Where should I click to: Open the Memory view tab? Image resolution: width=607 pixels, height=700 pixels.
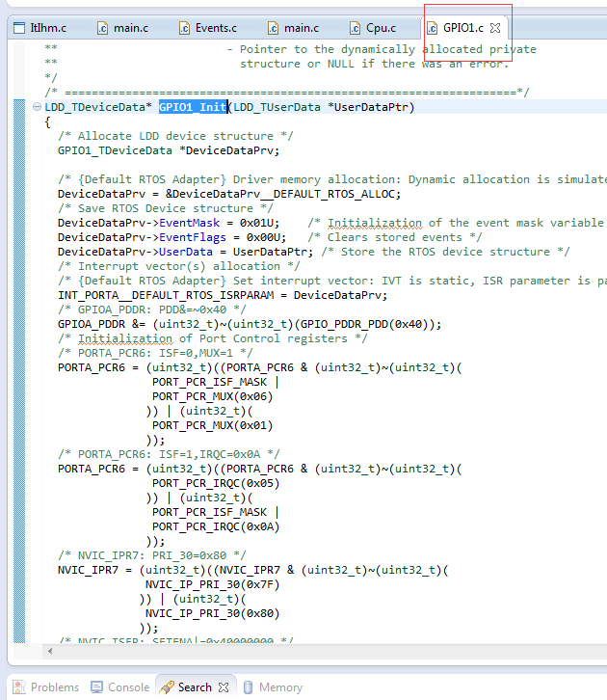click(273, 687)
